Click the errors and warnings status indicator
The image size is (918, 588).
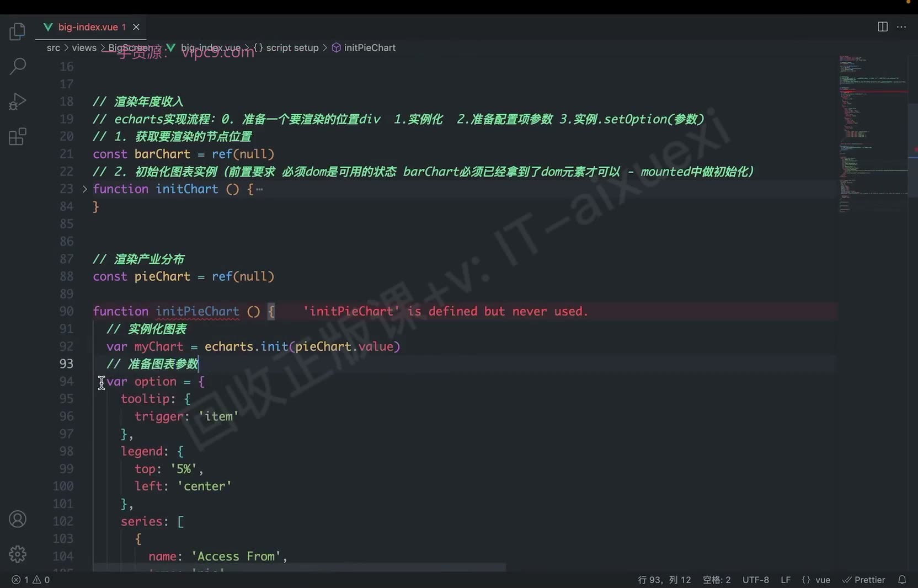[31, 580]
